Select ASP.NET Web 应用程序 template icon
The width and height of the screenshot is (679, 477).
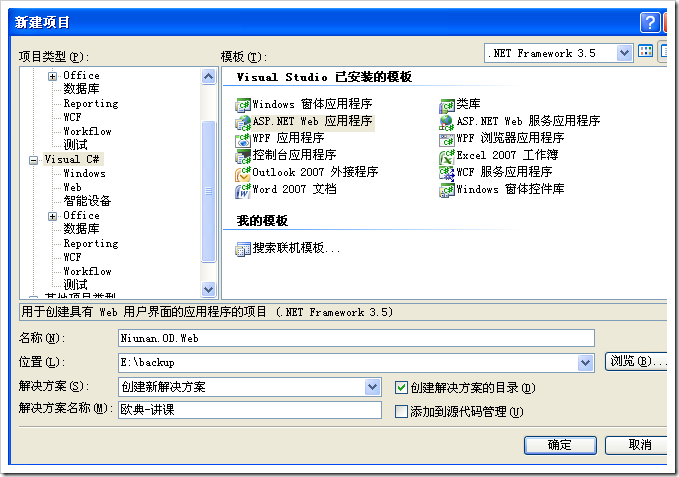(x=242, y=122)
